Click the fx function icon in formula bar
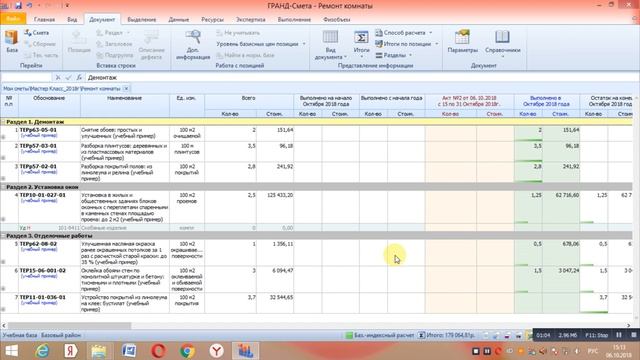 pos(79,78)
